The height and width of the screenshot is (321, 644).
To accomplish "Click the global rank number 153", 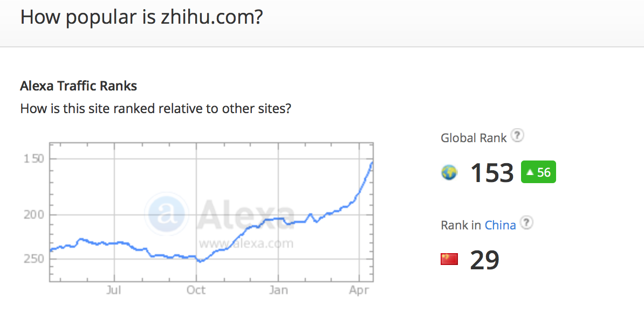I will pyautogui.click(x=492, y=172).
